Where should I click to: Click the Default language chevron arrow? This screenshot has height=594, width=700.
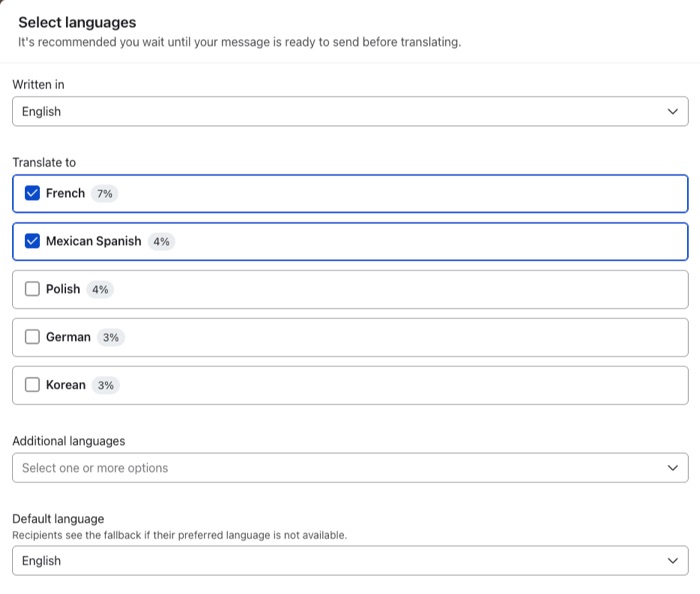(673, 561)
